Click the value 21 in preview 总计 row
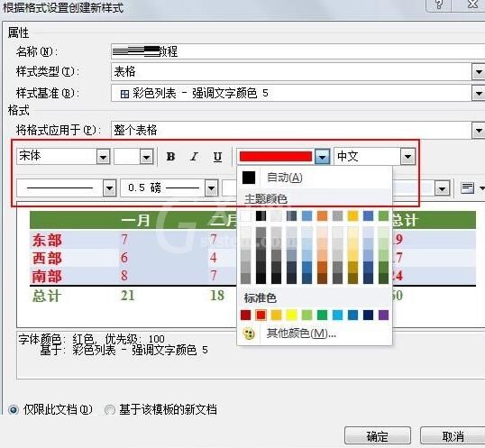Image resolution: width=485 pixels, height=448 pixels. tap(127, 296)
